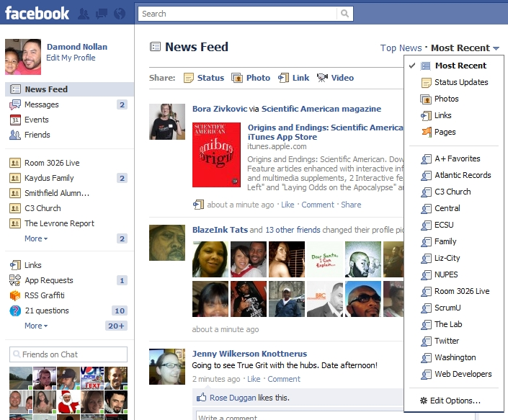Click Comment on Jenny Wilkerson post

(284, 379)
